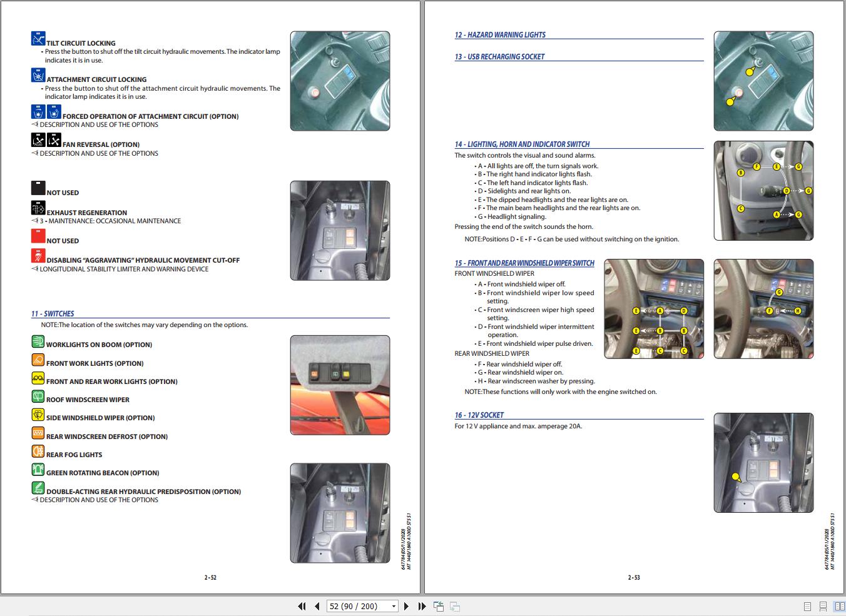Screen dimensions: 846x616
Task: Click the Worklights on Boom icon
Action: (x=38, y=341)
